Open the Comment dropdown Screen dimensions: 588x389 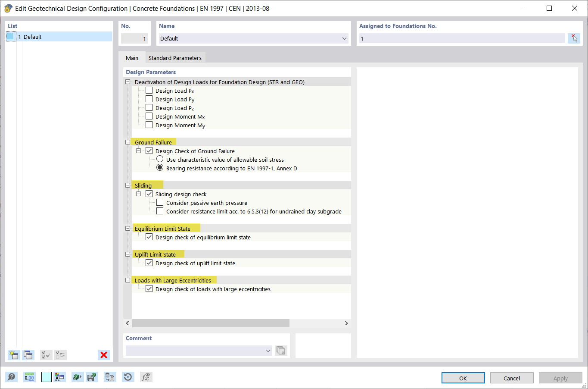click(x=268, y=351)
